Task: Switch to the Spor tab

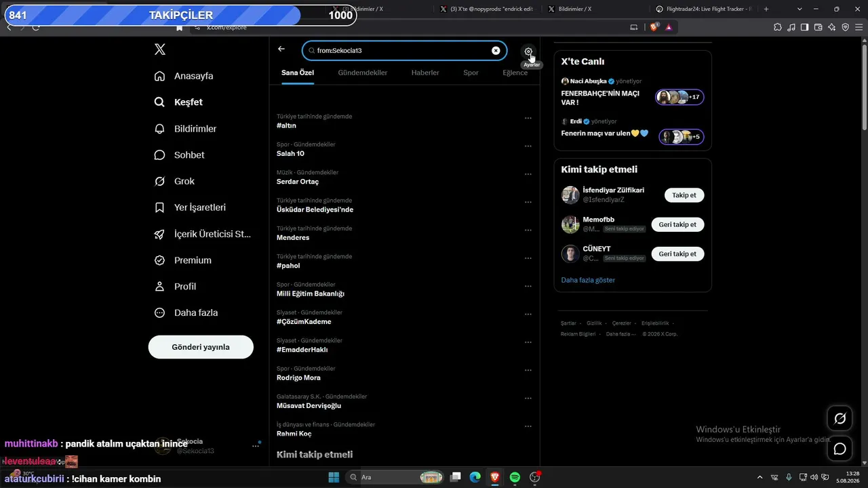Action: point(471,73)
